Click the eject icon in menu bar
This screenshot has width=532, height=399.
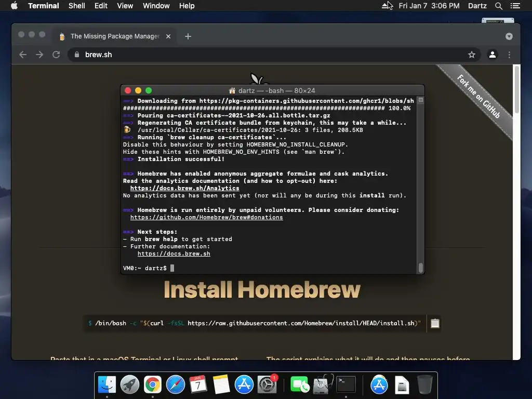[385, 6]
